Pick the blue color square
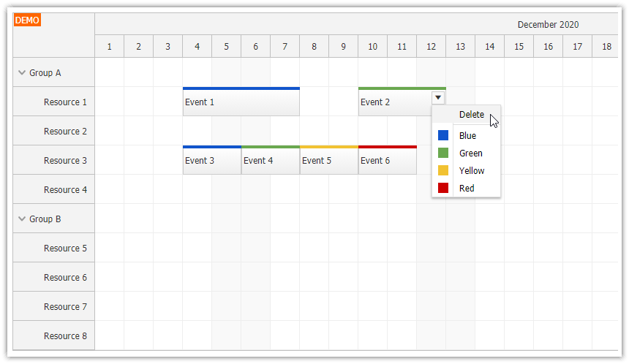Viewport: 629px width, 364px height. tap(443, 135)
